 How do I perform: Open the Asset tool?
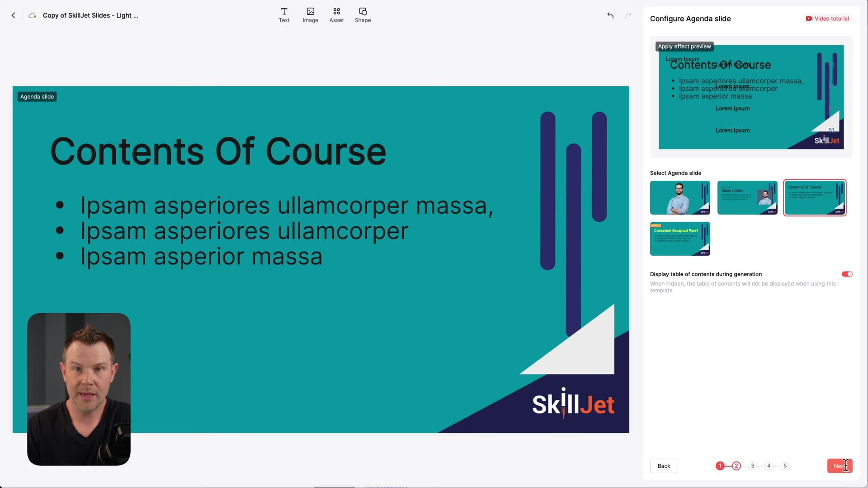tap(336, 15)
